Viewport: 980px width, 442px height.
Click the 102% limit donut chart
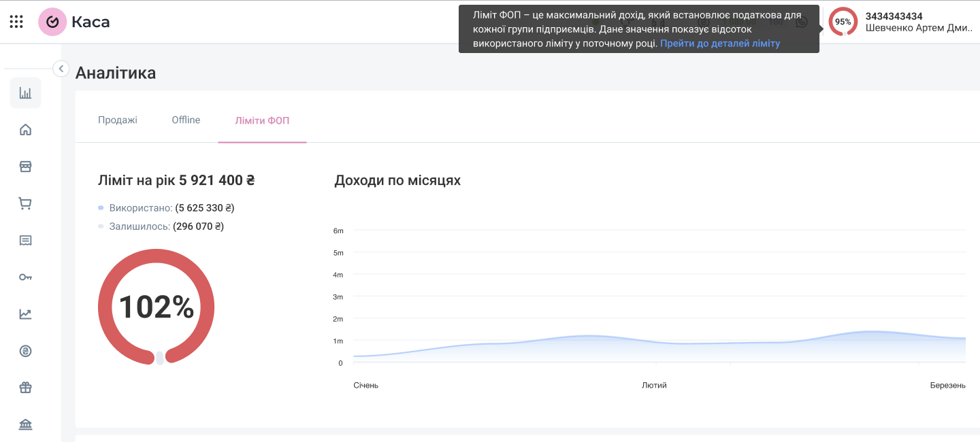click(x=157, y=307)
